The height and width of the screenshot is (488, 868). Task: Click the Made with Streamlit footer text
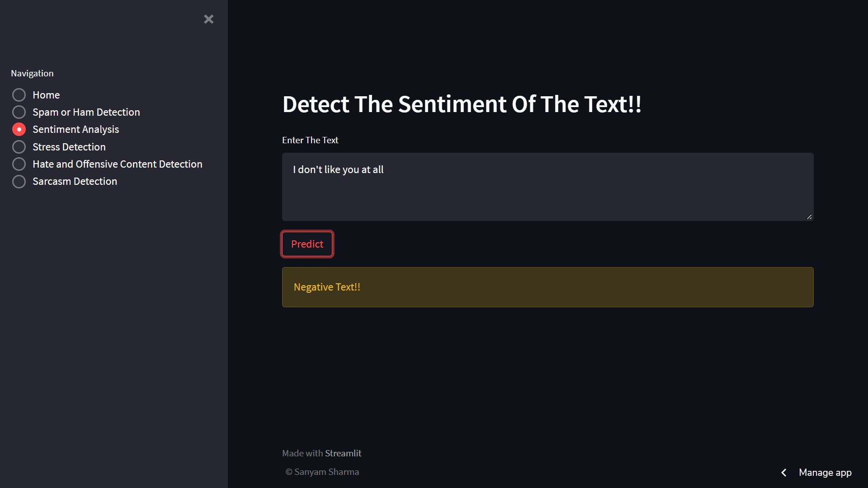click(x=321, y=453)
